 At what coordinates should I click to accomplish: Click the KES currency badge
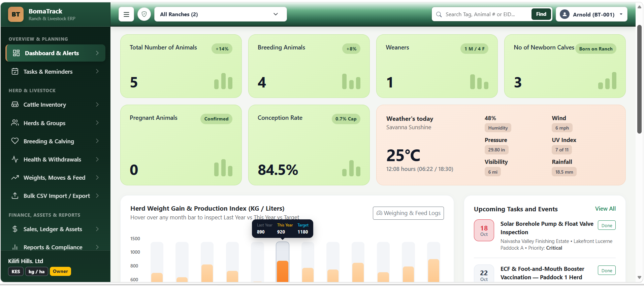point(16,272)
